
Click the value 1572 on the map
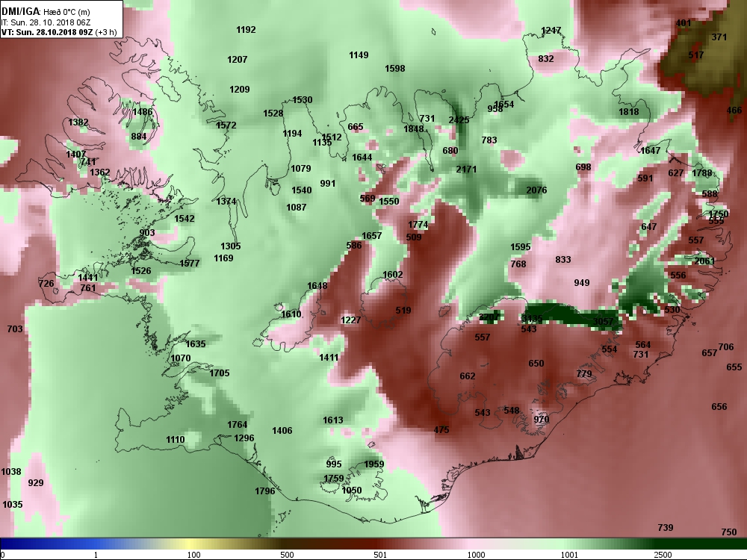click(x=226, y=125)
